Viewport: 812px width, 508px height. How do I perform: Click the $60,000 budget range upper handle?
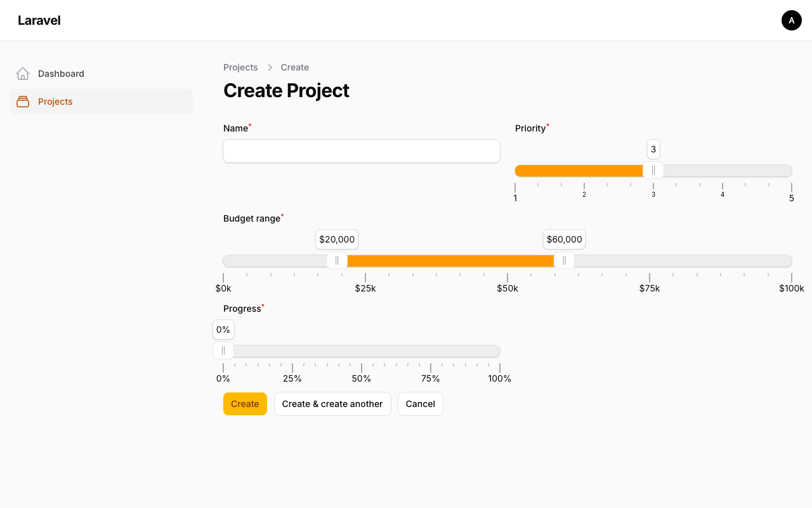(x=564, y=260)
